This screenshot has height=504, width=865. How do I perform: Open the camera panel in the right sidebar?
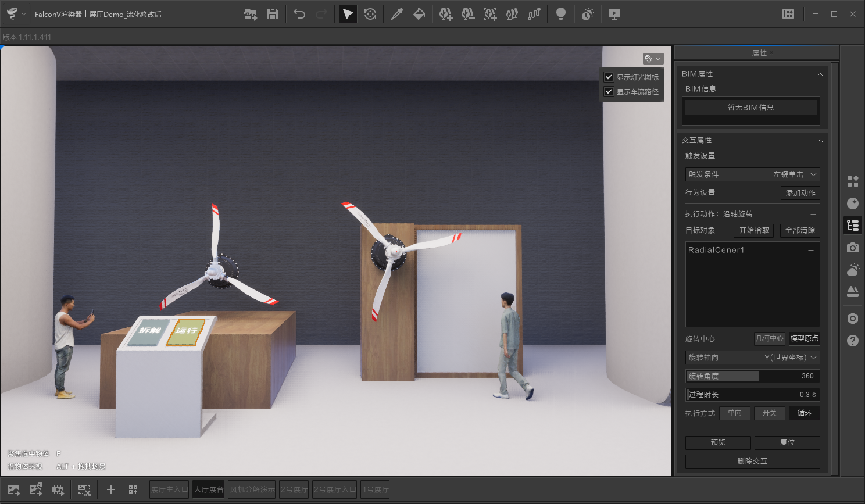coord(852,247)
